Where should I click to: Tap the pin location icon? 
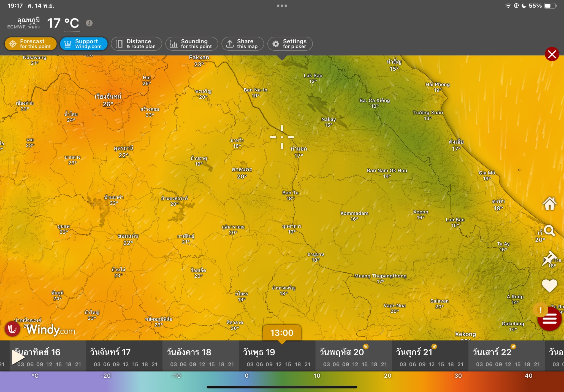[x=549, y=258]
